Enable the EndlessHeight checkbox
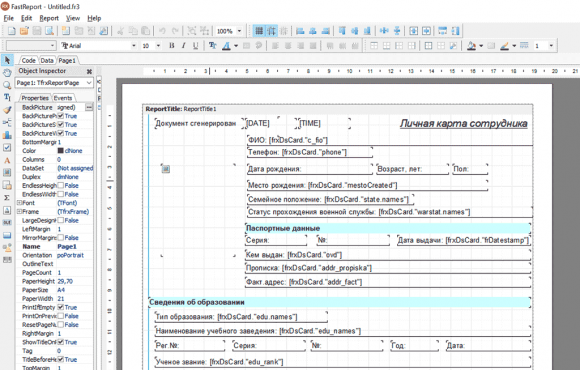580x370 pixels. click(61, 185)
